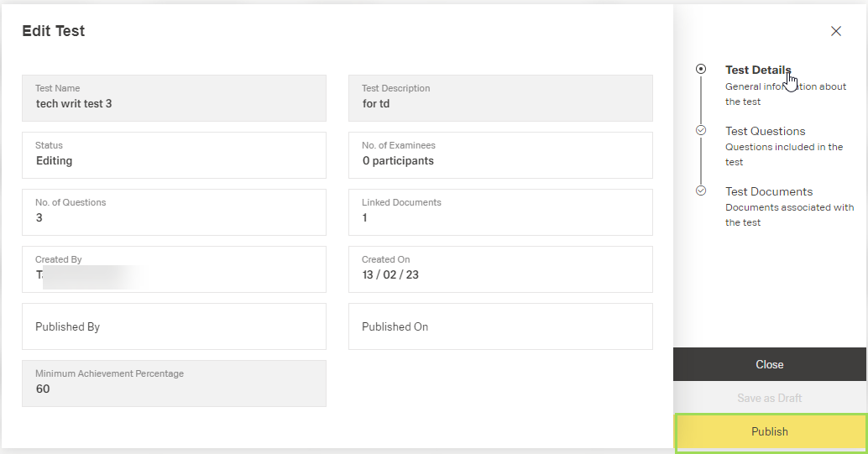Select the No. of Questions field
868x454 pixels.
coord(174,211)
